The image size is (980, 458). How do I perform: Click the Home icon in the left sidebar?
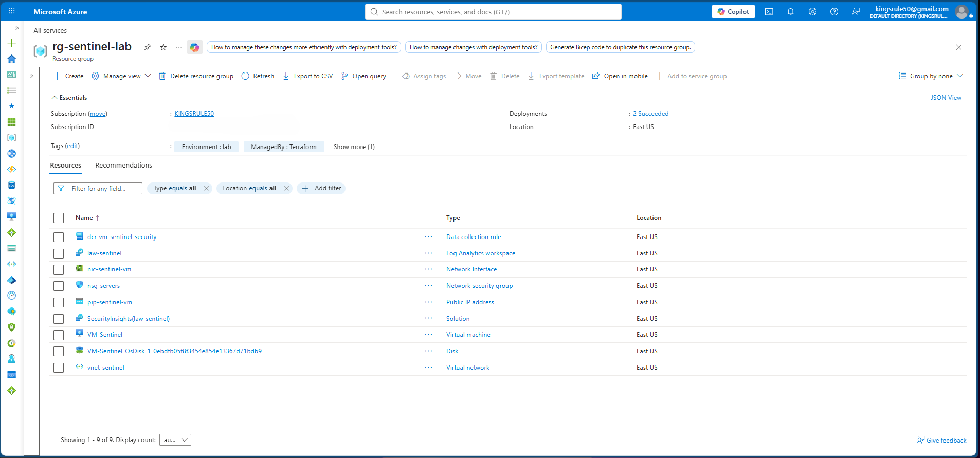[x=11, y=59]
